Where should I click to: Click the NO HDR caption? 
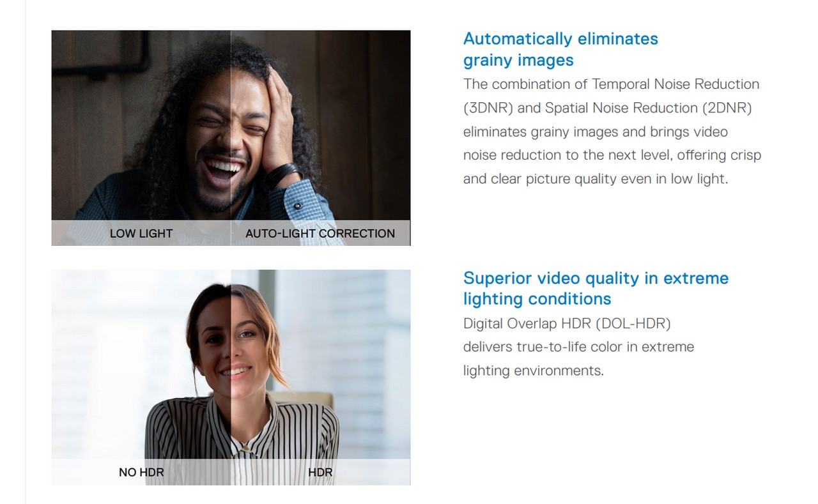[x=141, y=473]
